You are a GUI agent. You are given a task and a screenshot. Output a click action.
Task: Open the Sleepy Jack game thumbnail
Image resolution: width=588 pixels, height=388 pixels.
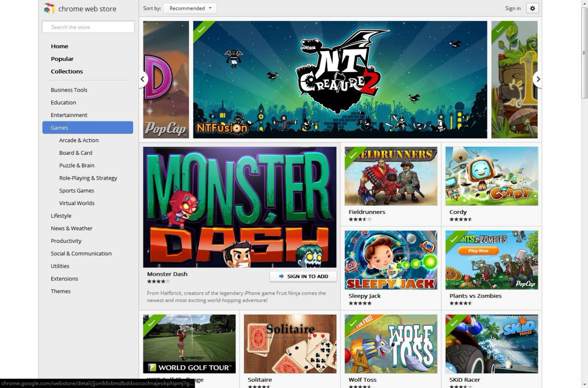point(391,260)
